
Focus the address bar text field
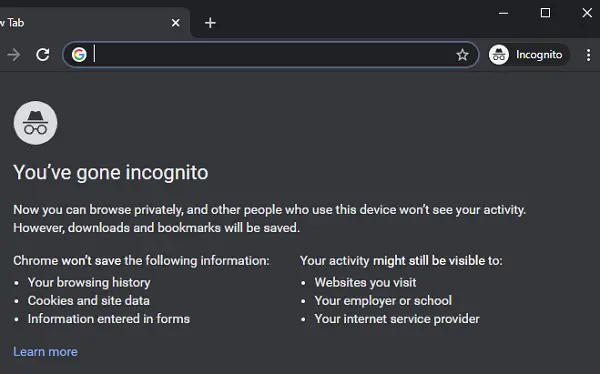point(274,55)
